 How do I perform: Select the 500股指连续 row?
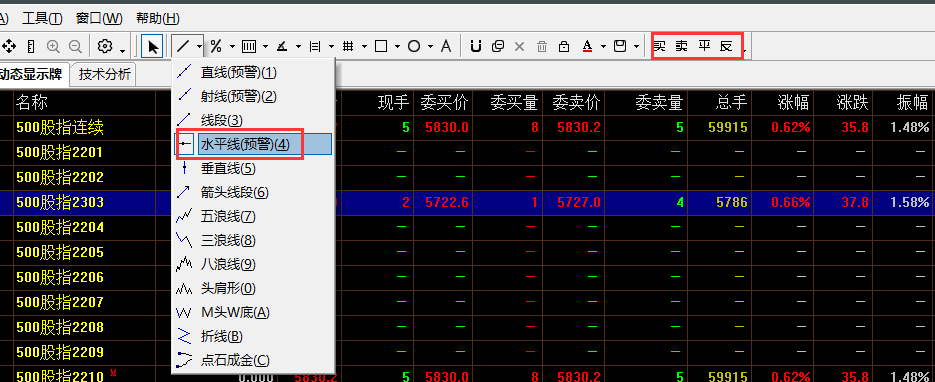(468, 127)
